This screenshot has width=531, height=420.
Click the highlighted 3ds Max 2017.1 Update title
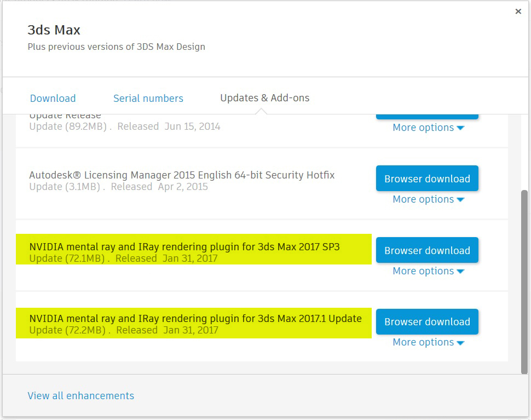point(195,319)
